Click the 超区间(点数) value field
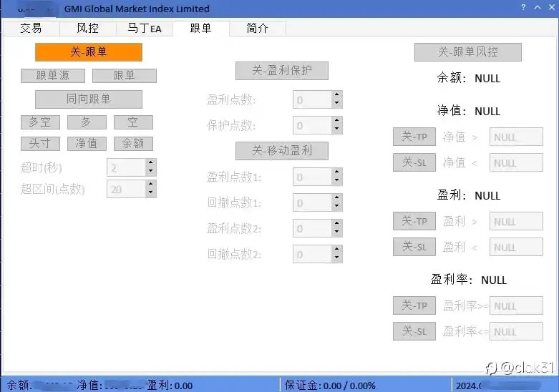 [126, 189]
